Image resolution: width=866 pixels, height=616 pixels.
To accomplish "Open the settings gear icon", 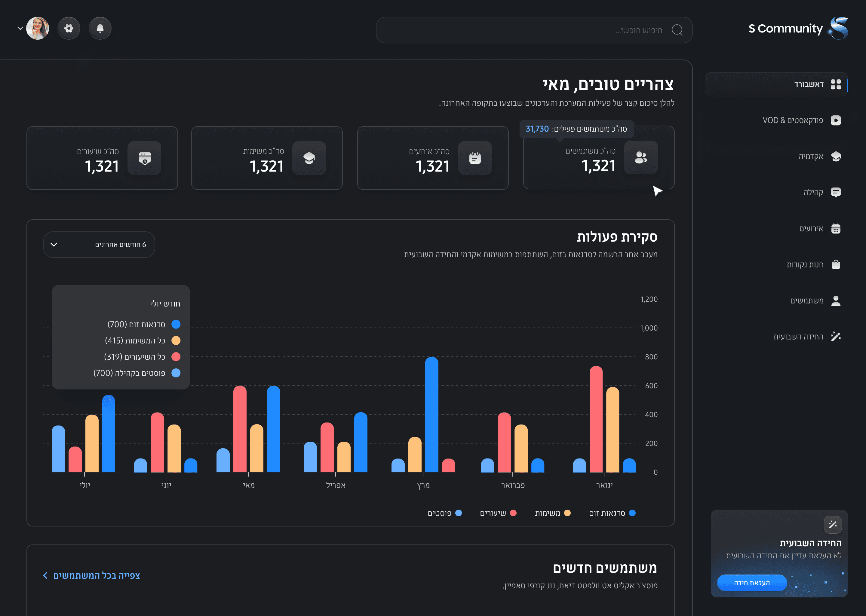I will (x=69, y=28).
